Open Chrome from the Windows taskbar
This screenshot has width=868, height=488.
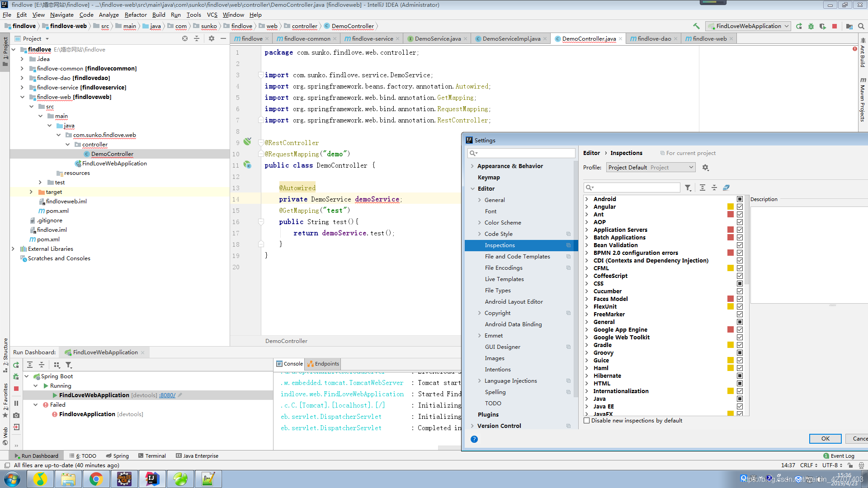coord(96,479)
